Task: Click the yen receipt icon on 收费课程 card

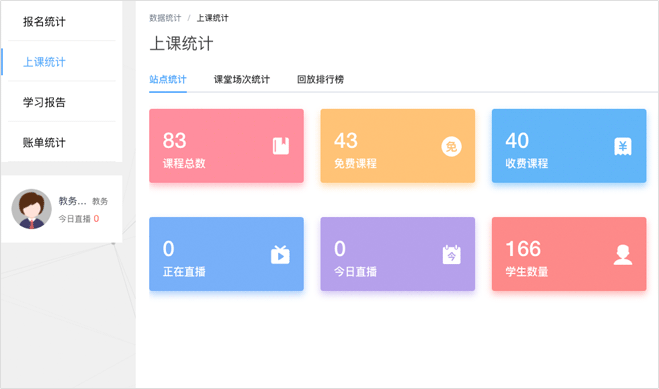Action: [x=622, y=146]
